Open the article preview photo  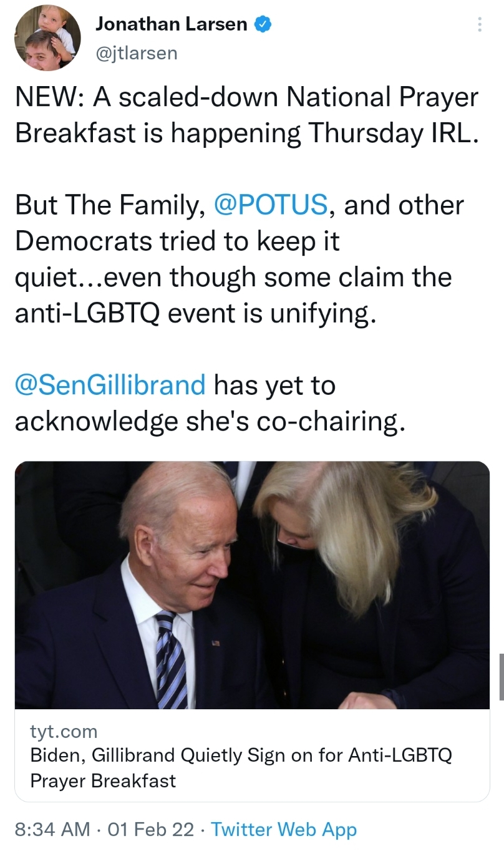(252, 585)
